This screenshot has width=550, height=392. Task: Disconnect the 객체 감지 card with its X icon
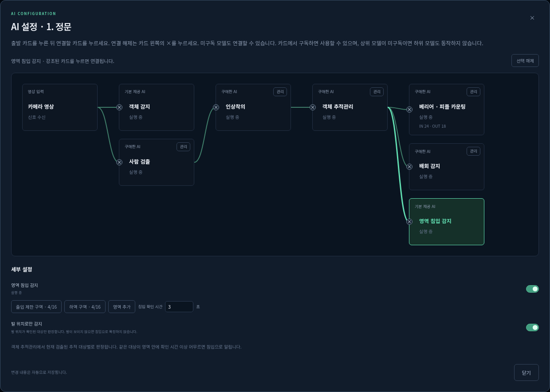(119, 107)
